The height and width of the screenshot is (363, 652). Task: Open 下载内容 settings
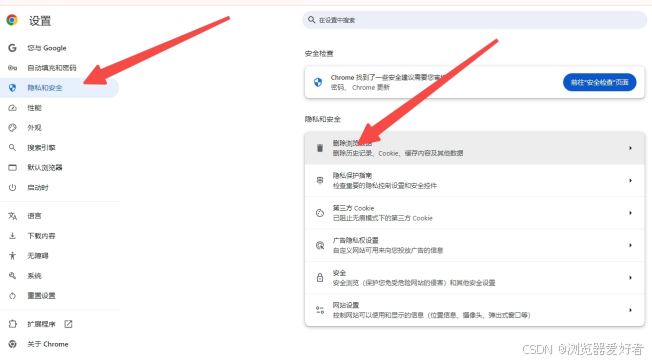click(x=59, y=236)
